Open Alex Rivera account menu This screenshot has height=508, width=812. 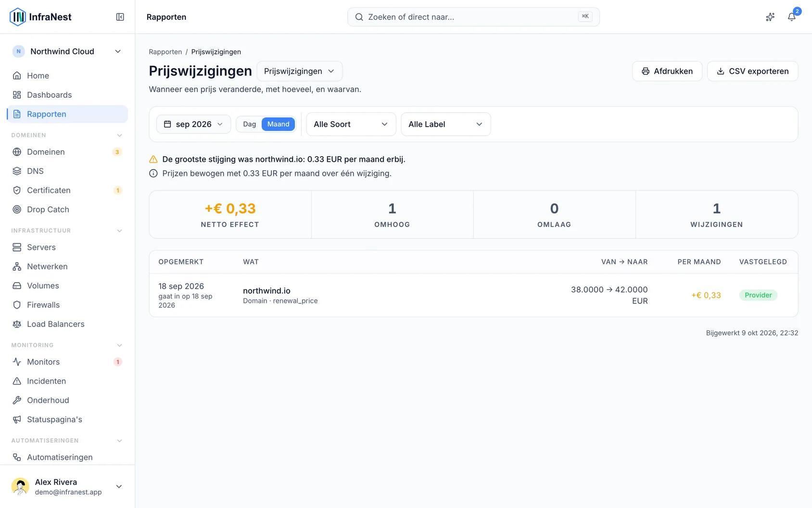click(x=67, y=486)
